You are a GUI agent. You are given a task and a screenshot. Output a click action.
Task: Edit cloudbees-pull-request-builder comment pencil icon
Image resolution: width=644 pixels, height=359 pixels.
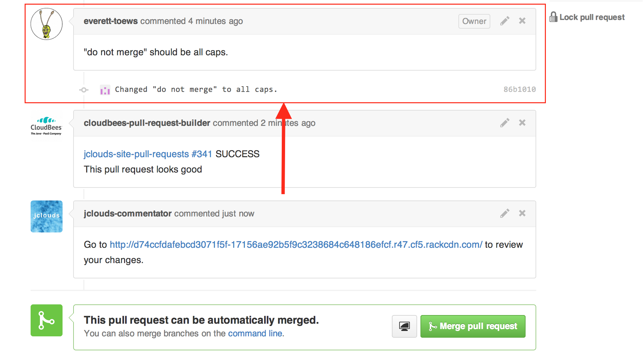pyautogui.click(x=505, y=123)
